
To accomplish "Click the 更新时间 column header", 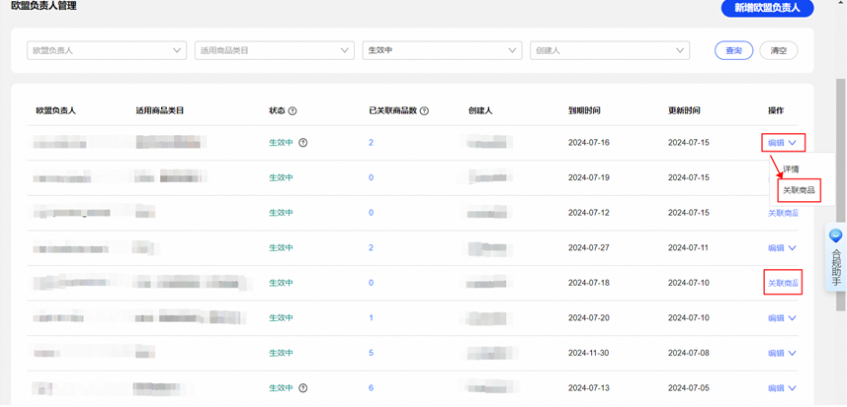I will click(684, 111).
